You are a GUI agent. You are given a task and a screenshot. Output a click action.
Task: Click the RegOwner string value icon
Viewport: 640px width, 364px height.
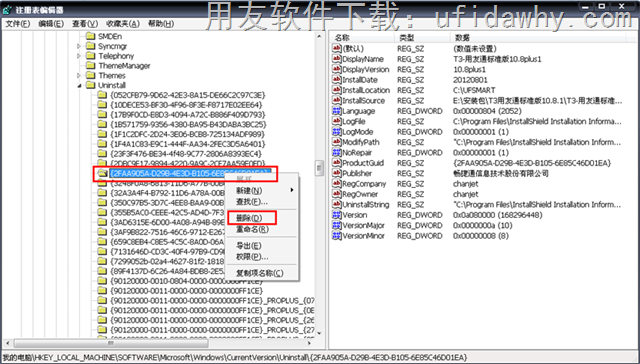tap(336, 194)
